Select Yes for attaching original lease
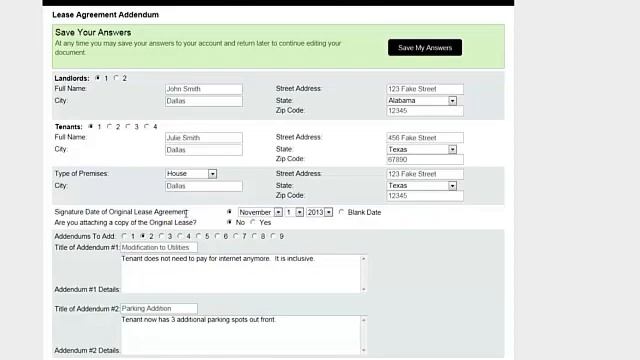Image resolution: width=640 pixels, height=360 pixels. [x=253, y=222]
